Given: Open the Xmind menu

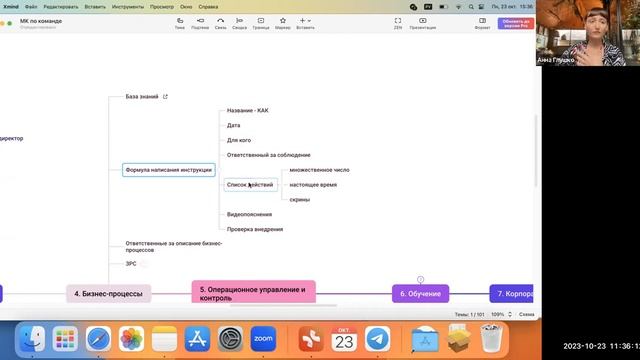Looking at the screenshot, I should 11,7.
